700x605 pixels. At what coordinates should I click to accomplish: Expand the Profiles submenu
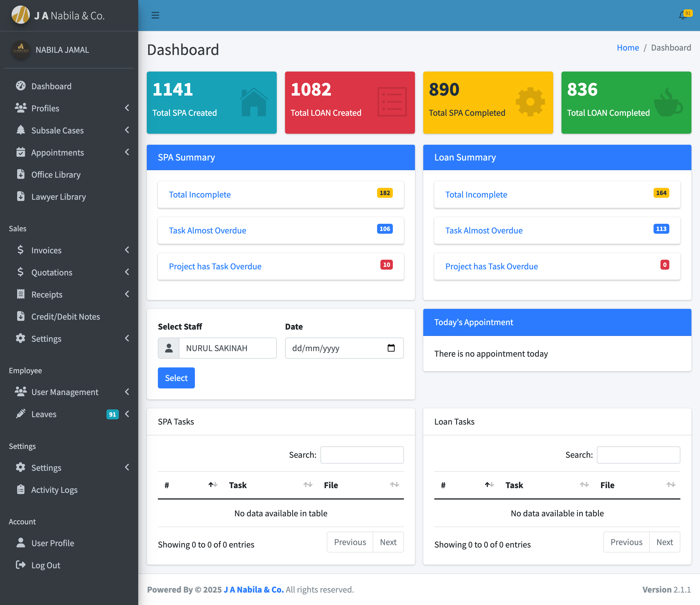click(127, 108)
